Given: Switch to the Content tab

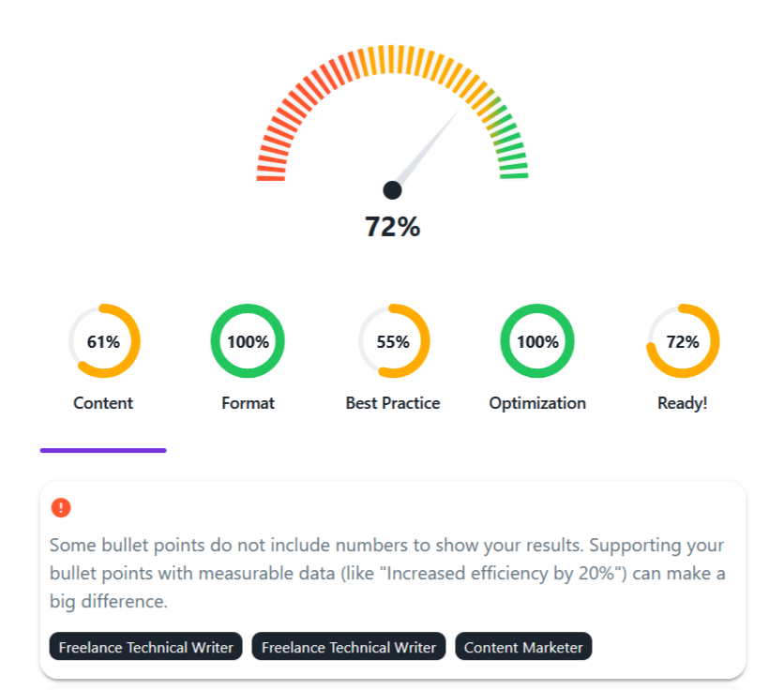Looking at the screenshot, I should point(103,403).
